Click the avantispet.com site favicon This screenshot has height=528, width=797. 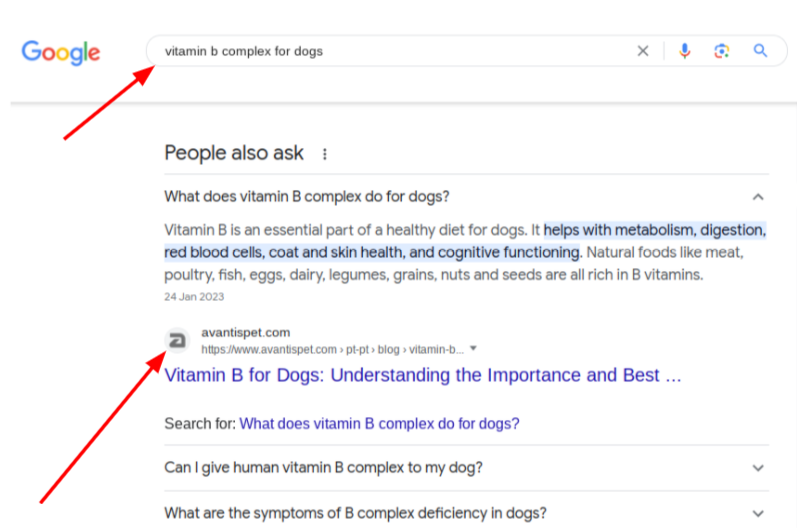tap(177, 340)
